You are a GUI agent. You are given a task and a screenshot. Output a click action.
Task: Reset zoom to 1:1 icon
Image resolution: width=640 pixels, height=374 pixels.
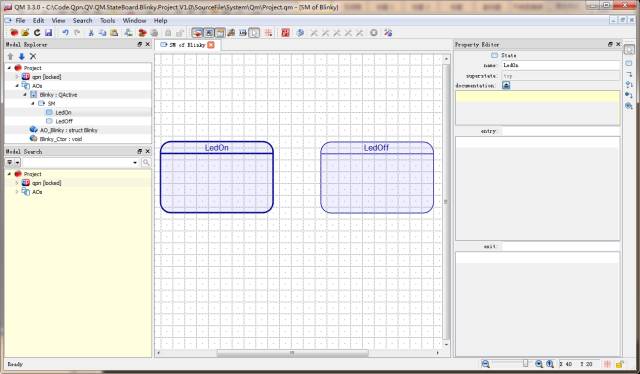(550, 364)
